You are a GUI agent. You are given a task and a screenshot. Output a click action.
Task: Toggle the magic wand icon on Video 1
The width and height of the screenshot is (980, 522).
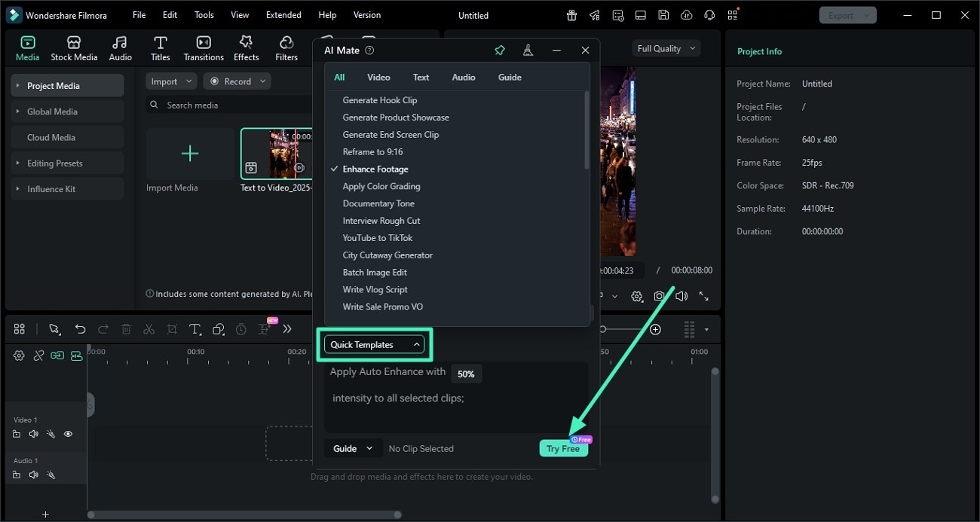(x=51, y=434)
